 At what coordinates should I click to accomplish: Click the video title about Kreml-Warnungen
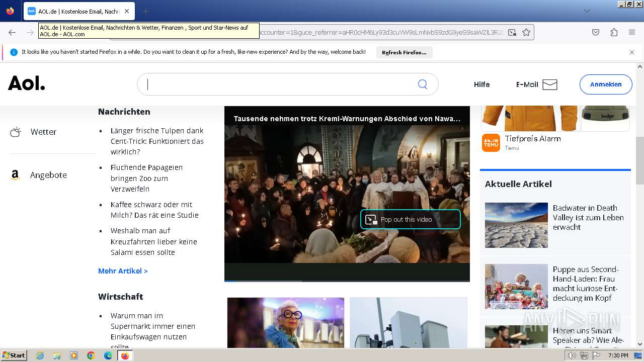point(347,119)
